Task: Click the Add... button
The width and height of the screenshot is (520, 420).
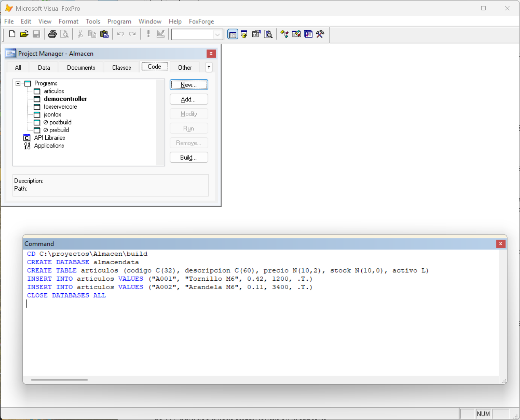Action: 189,99
